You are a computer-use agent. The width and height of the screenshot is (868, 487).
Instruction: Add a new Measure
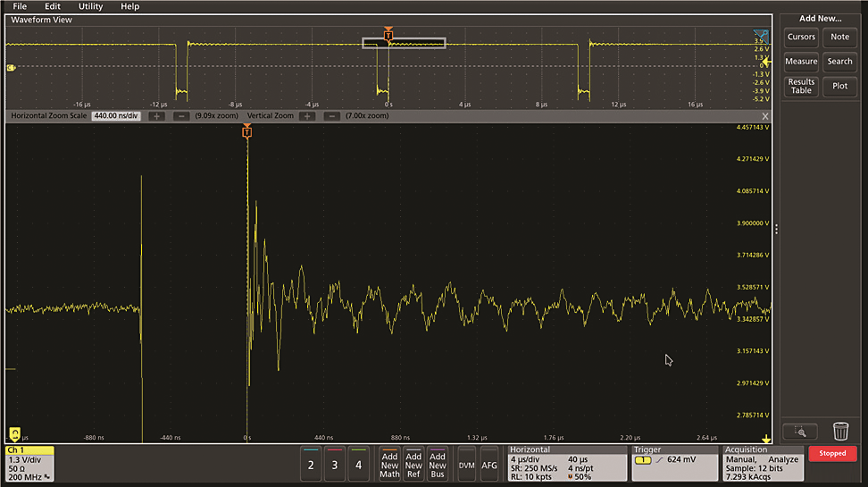click(x=801, y=62)
